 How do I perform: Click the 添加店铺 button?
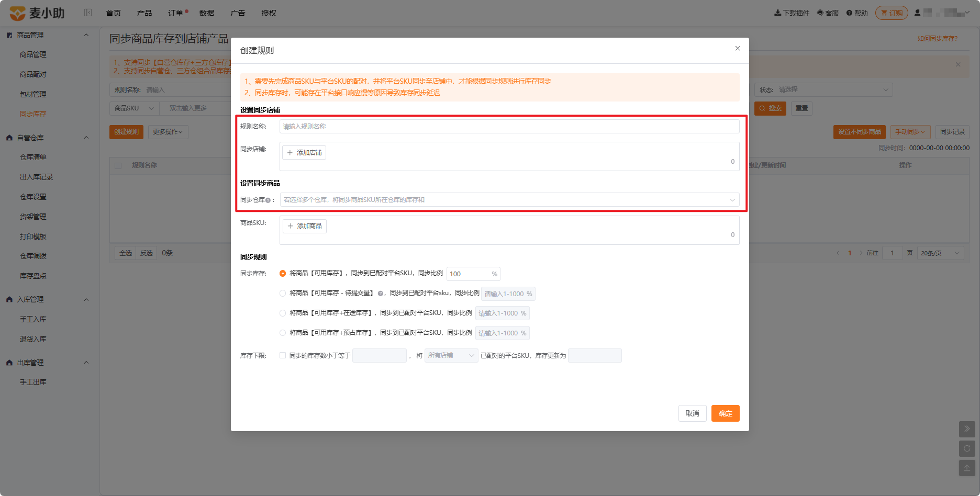pyautogui.click(x=304, y=153)
